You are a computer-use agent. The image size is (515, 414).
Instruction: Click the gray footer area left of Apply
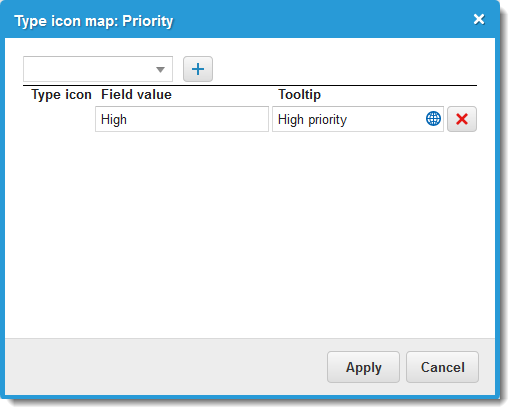[166, 367]
